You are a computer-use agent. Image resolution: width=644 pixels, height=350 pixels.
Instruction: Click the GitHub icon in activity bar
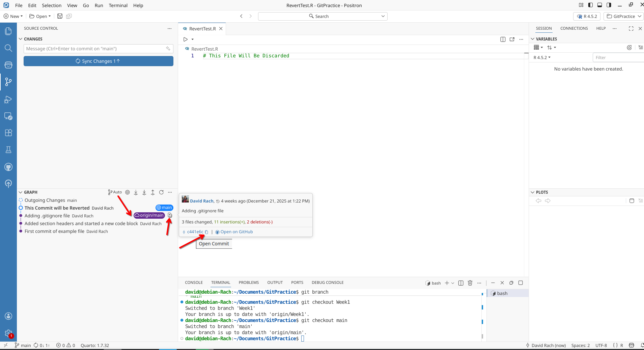tap(8, 167)
